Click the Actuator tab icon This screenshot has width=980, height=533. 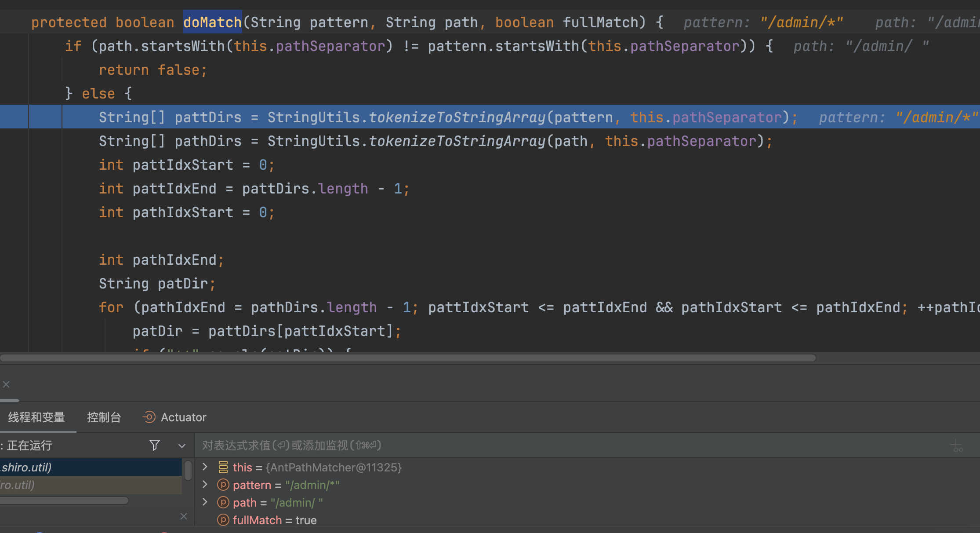tap(149, 417)
